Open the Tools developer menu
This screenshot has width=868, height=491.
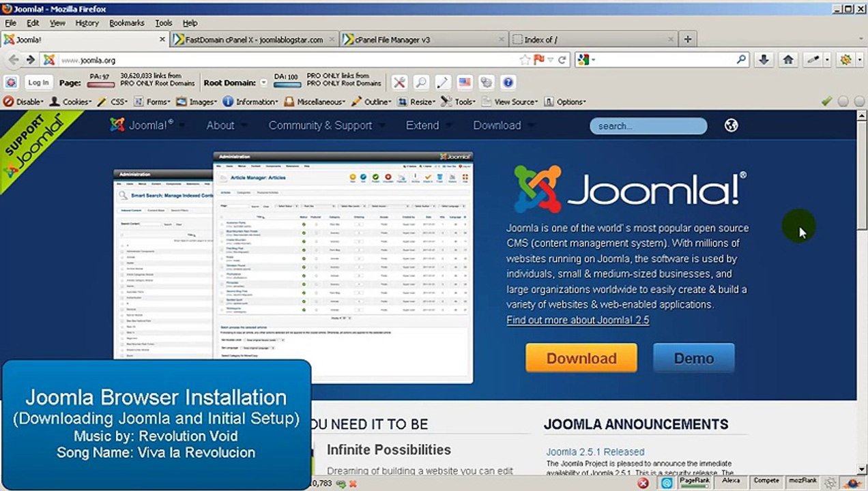459,102
